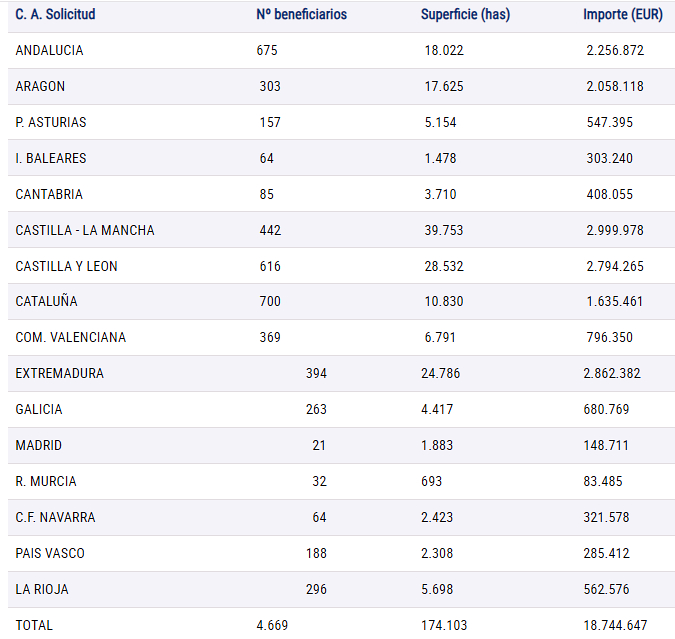Click the EXTREMADURA region cell
Image resolution: width=675 pixels, height=639 pixels.
click(59, 373)
